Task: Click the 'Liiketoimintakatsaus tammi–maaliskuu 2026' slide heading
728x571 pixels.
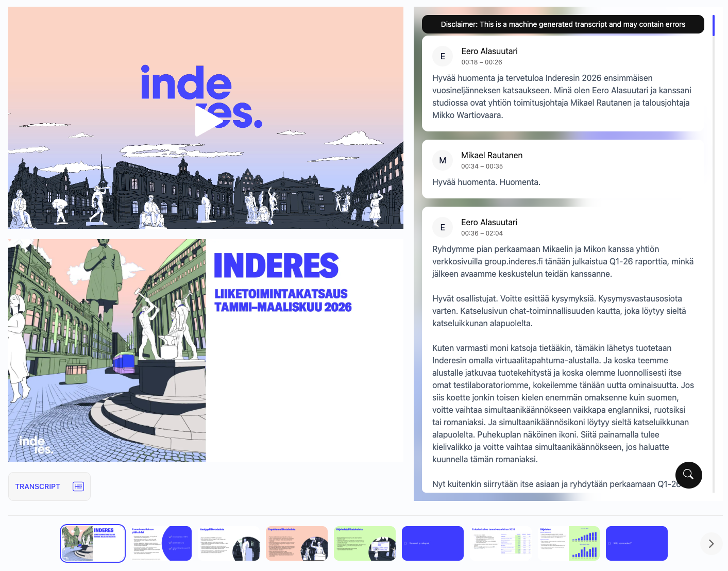Action: point(283,300)
